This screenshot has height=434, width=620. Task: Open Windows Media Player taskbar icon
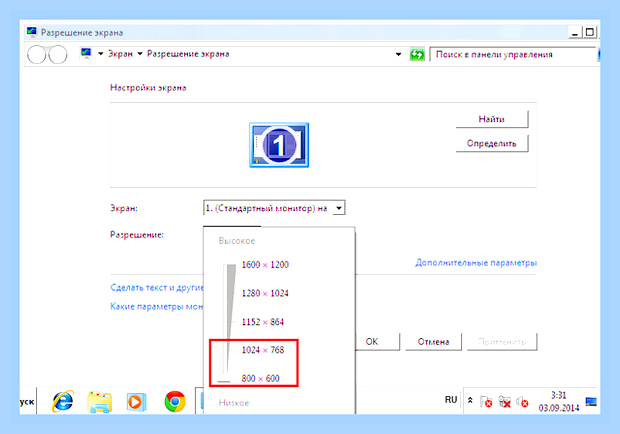[x=136, y=402]
